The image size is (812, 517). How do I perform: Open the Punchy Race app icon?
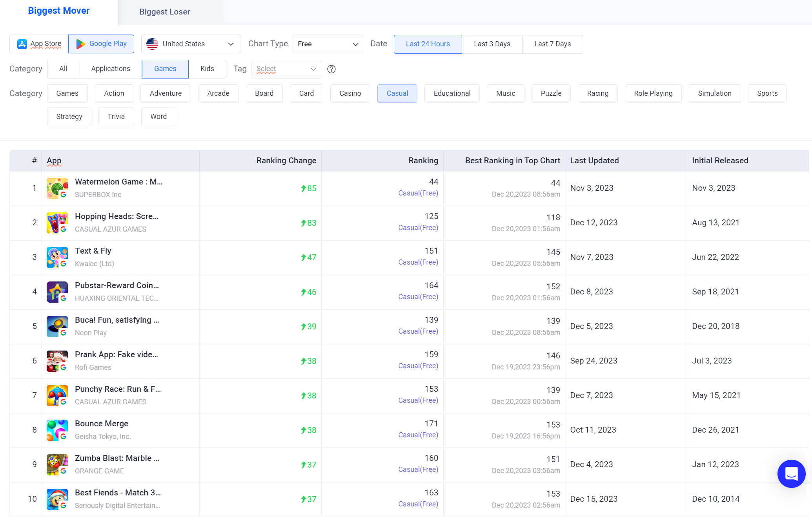[57, 396]
